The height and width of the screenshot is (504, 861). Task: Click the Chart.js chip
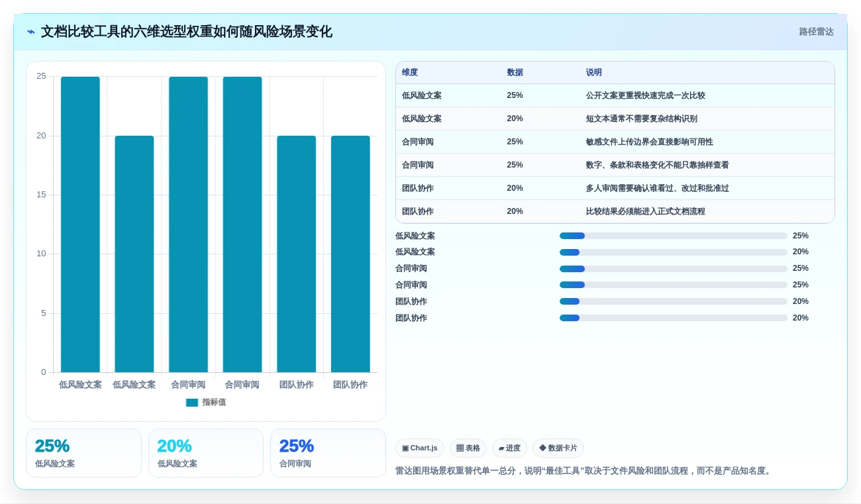420,448
